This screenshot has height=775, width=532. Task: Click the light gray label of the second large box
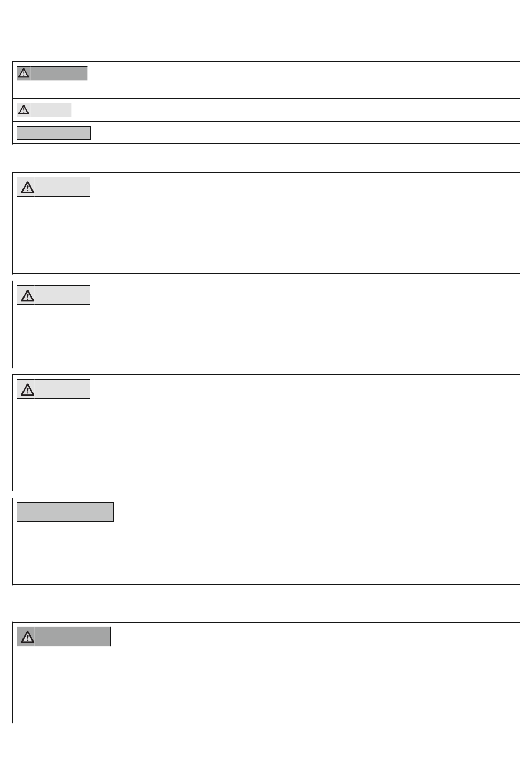(x=53, y=295)
